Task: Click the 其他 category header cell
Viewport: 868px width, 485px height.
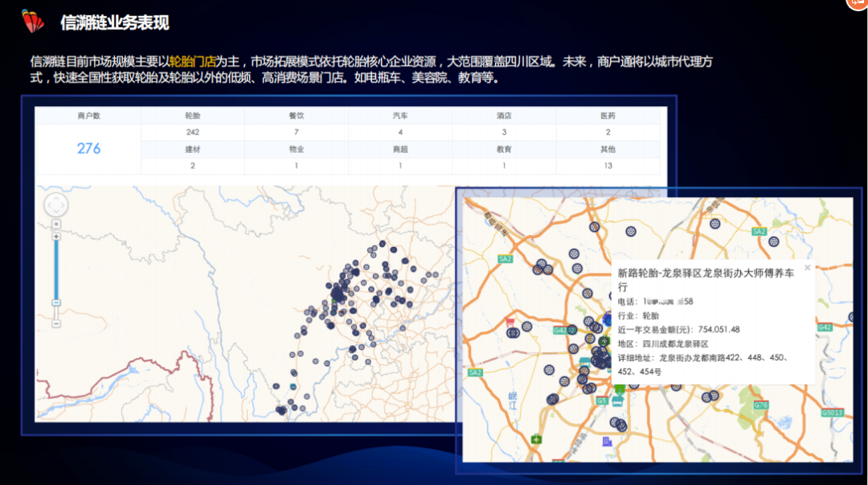Action: tap(608, 150)
